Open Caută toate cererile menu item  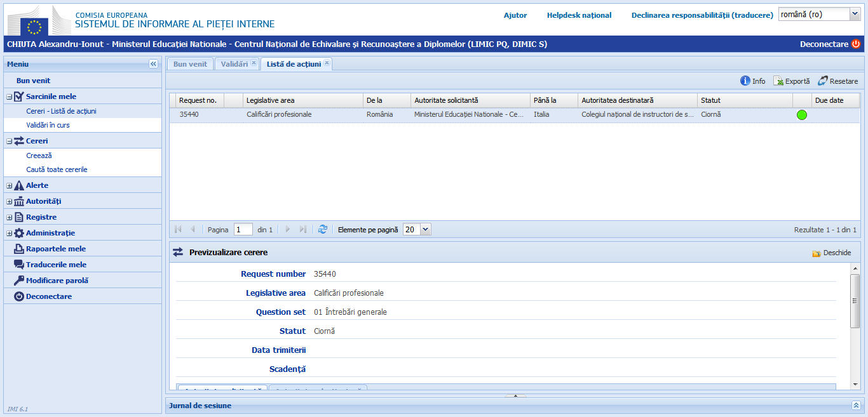click(57, 169)
